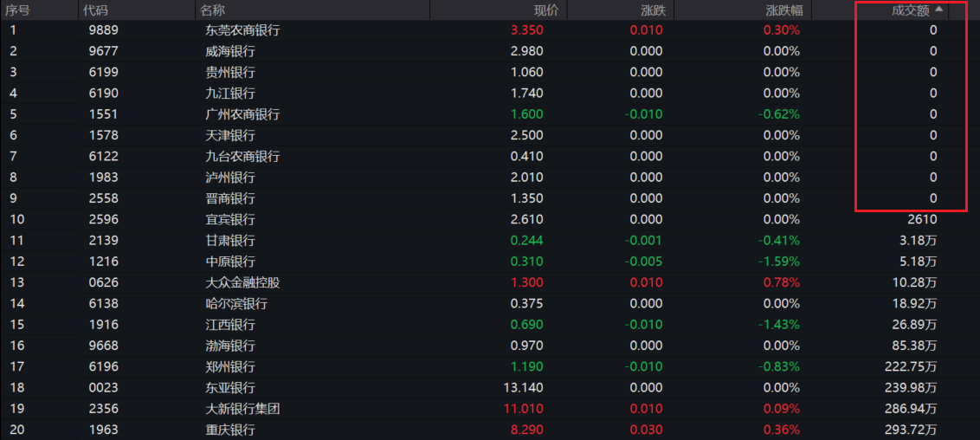Select 大众金融控股 in the list

click(x=242, y=282)
